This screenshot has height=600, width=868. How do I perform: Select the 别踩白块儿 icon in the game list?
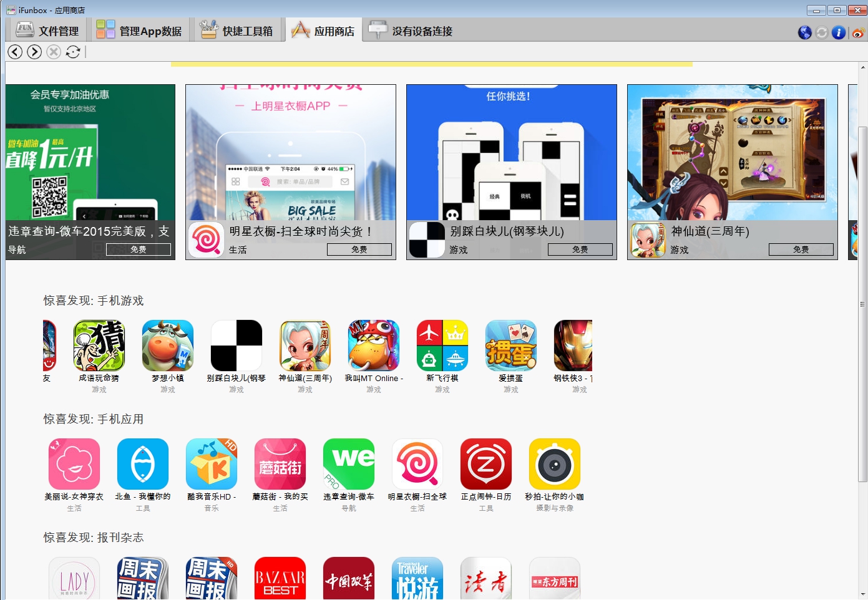click(236, 345)
